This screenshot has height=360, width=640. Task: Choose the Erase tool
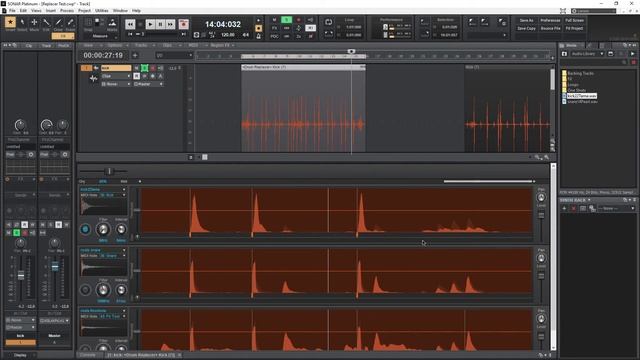pos(70,22)
